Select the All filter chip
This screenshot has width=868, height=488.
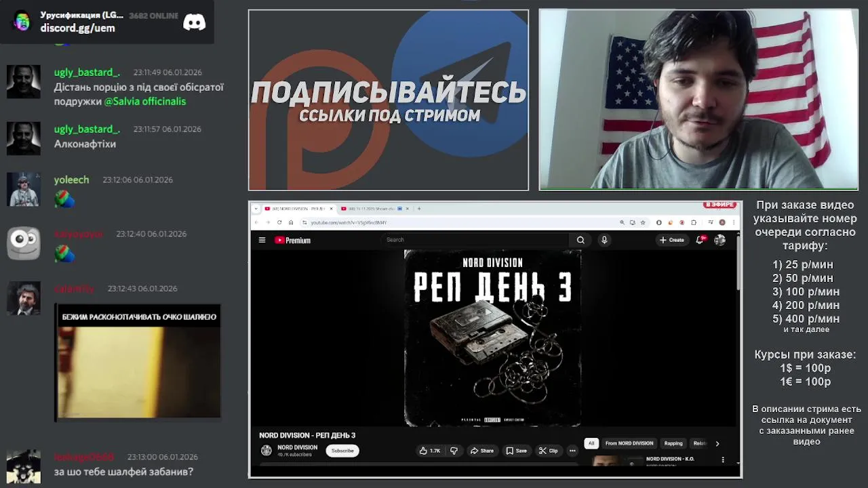[x=591, y=443]
